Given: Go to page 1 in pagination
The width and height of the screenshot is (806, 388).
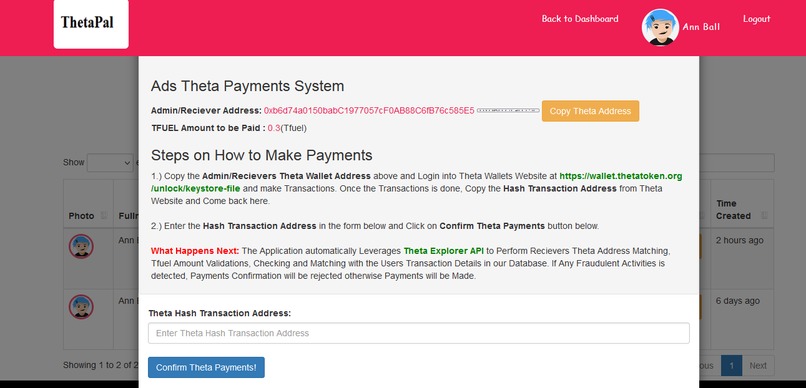Looking at the screenshot, I should pos(731,366).
